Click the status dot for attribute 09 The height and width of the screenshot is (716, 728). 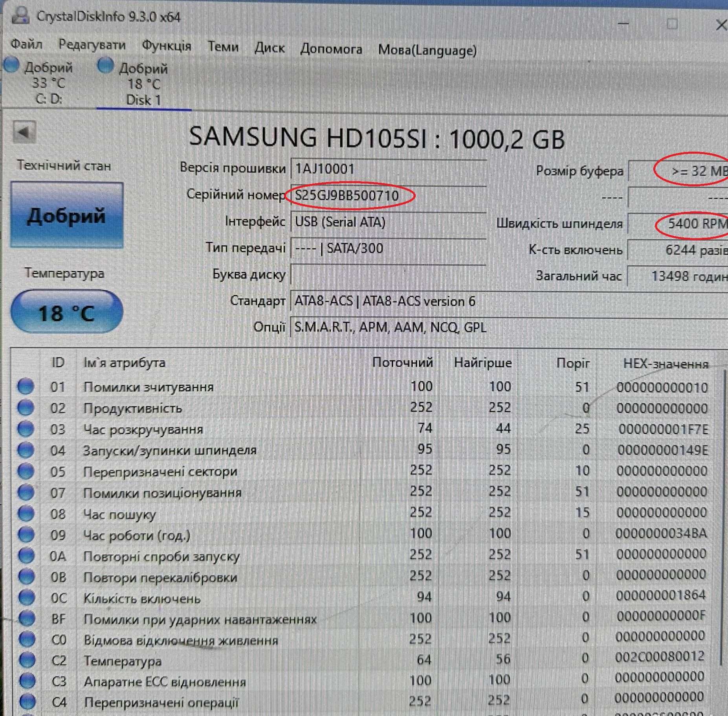(x=26, y=534)
